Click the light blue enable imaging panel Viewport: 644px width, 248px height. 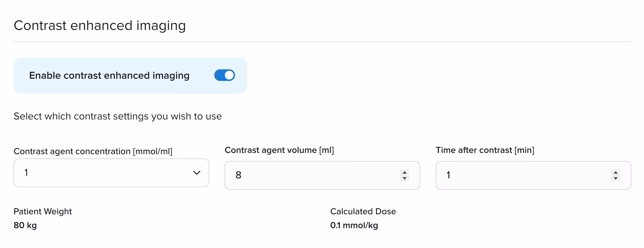click(130, 76)
